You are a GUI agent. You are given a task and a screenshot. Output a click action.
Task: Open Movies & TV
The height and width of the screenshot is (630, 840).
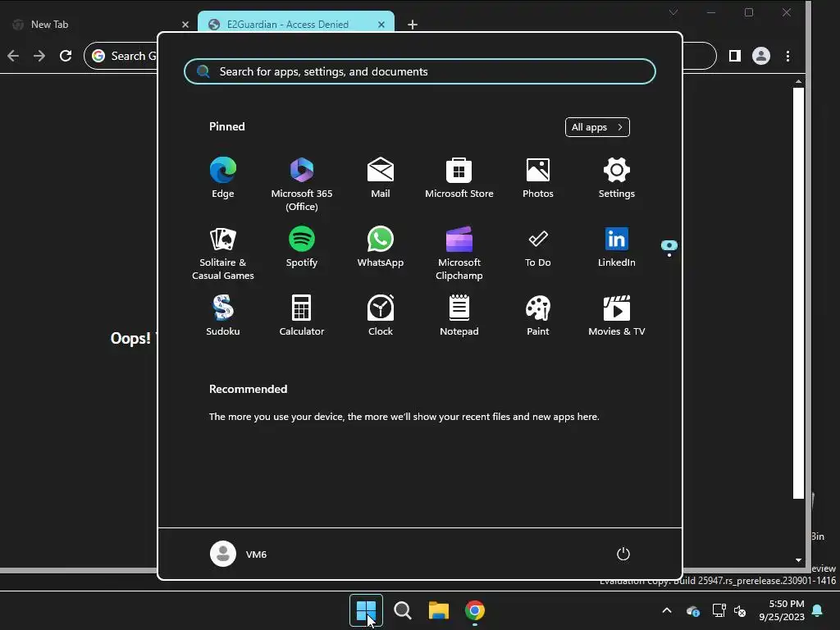(x=617, y=316)
